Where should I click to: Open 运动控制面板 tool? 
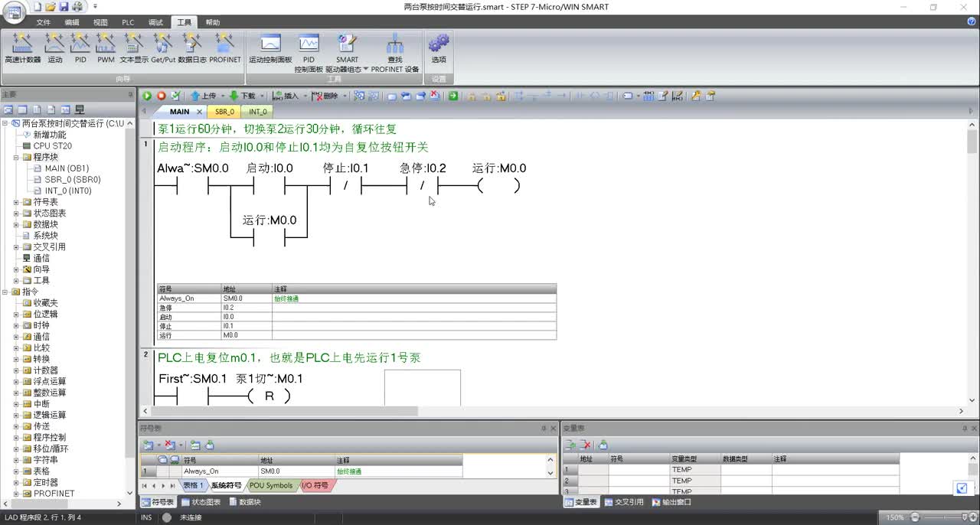270,47
